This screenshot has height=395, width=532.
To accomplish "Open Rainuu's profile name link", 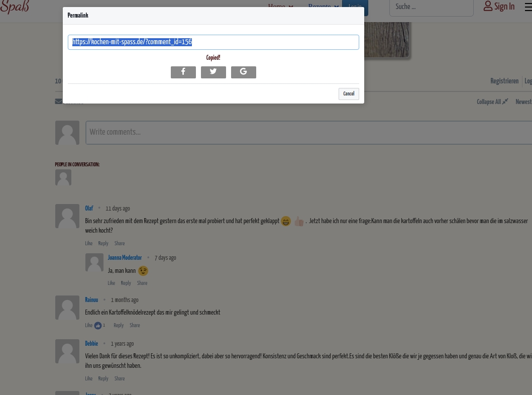I will click(91, 300).
